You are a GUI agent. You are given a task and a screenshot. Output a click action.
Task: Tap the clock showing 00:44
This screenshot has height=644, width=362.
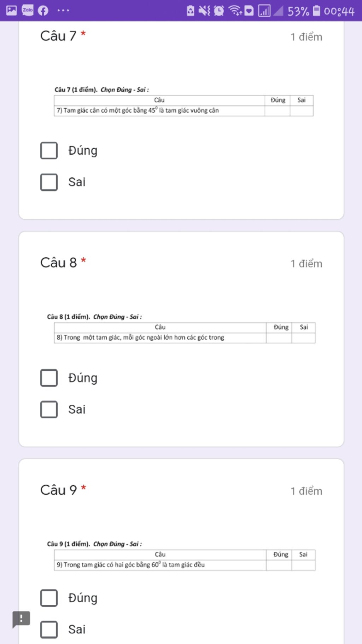click(339, 11)
